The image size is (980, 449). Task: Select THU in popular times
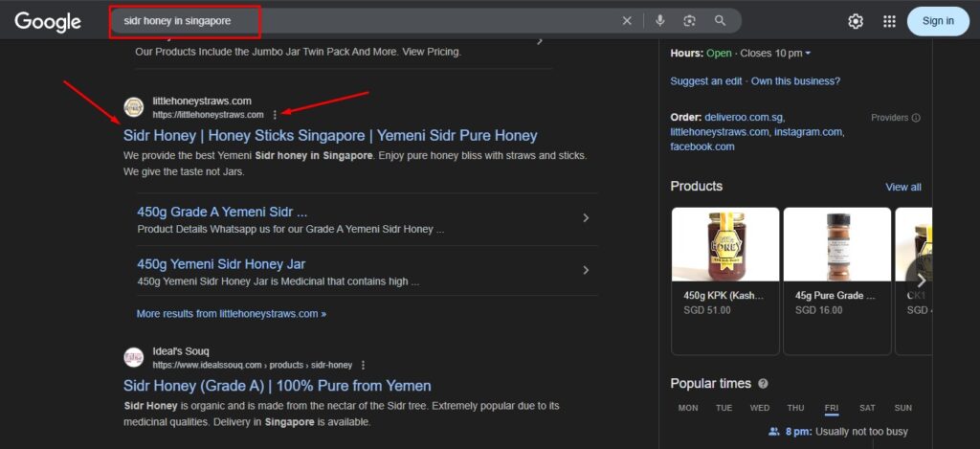[795, 408]
